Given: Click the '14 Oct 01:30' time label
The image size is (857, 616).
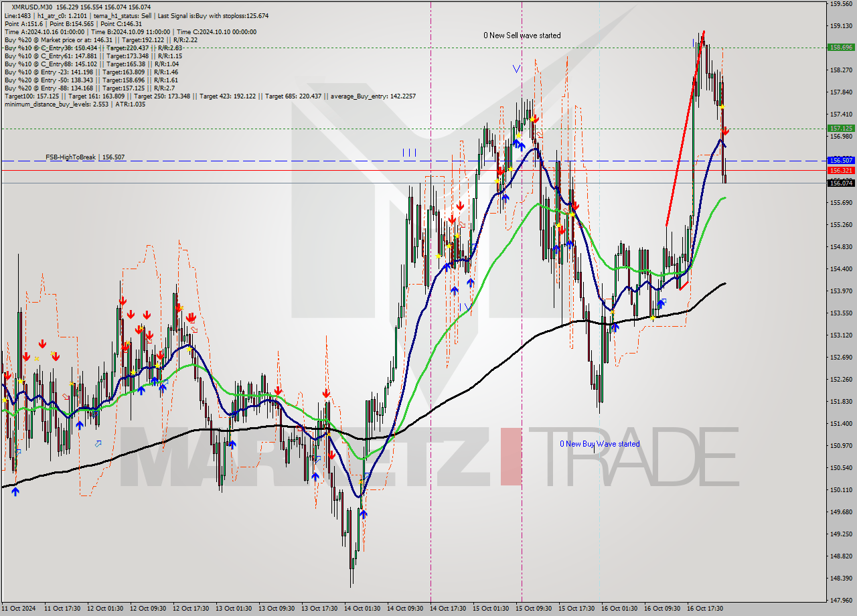Looking at the screenshot, I should (362, 609).
